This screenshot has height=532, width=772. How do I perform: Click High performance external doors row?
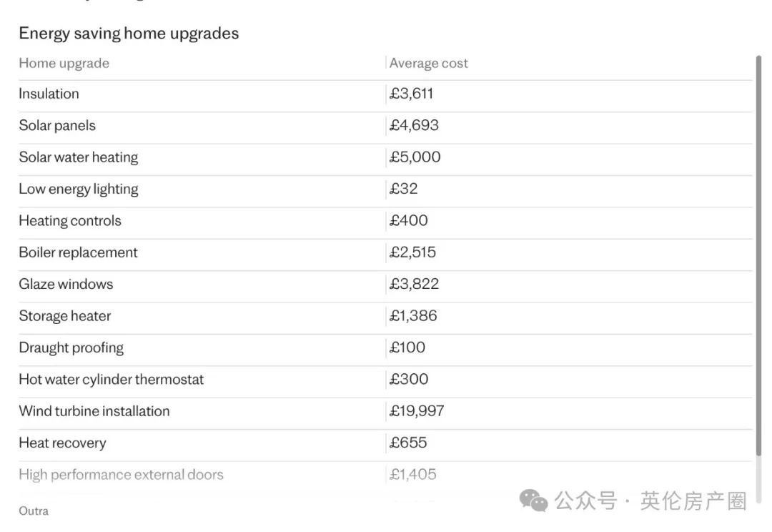tap(385, 474)
